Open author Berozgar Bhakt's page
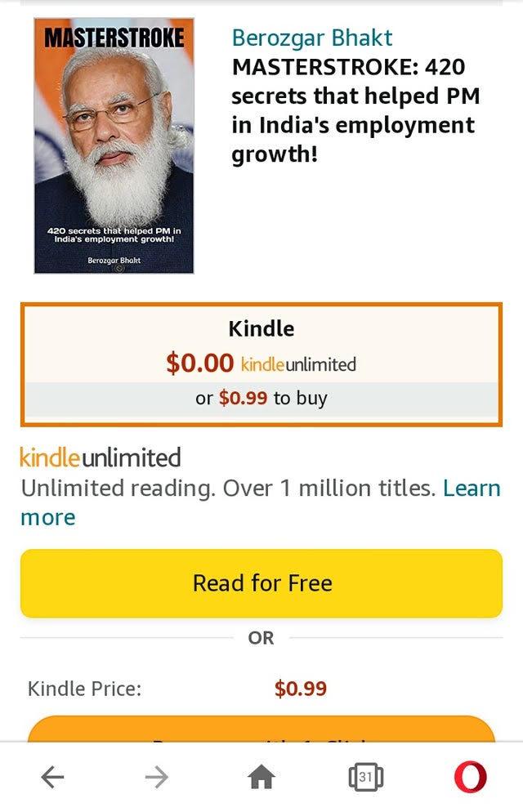The height and width of the screenshot is (812, 523). pyautogui.click(x=311, y=38)
